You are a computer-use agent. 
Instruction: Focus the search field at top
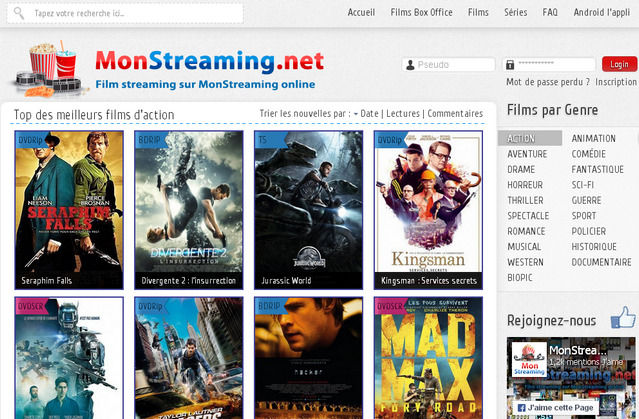(125, 13)
